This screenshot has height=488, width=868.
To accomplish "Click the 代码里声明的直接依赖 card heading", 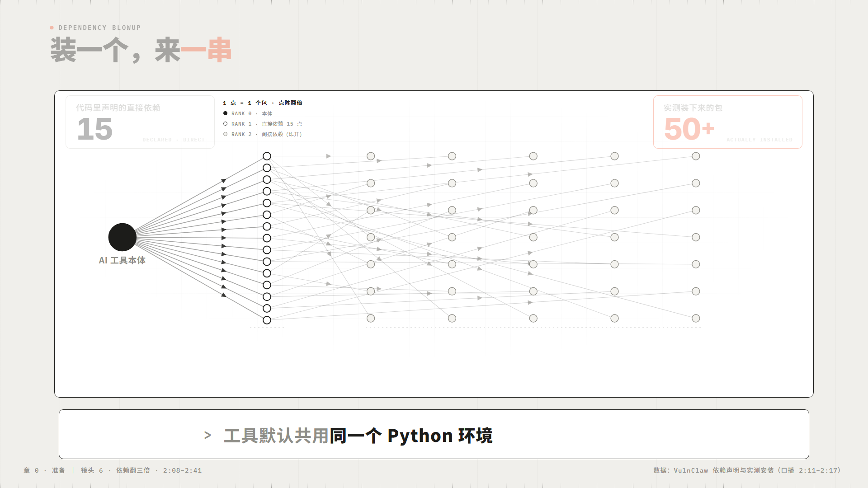I will pyautogui.click(x=118, y=108).
